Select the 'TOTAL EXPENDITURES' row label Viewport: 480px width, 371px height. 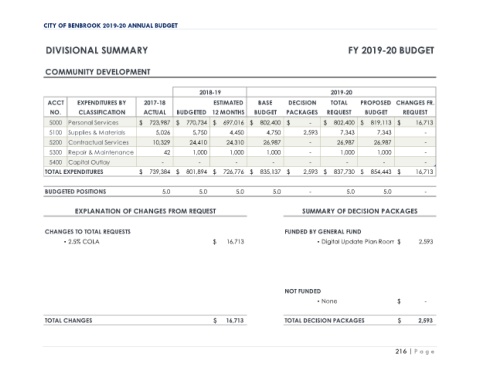[x=74, y=172]
